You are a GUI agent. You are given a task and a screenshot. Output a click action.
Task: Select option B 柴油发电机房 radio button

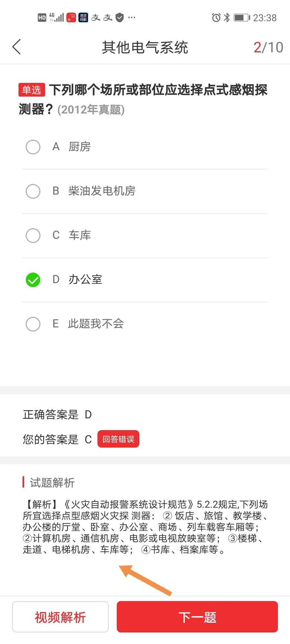click(x=33, y=191)
